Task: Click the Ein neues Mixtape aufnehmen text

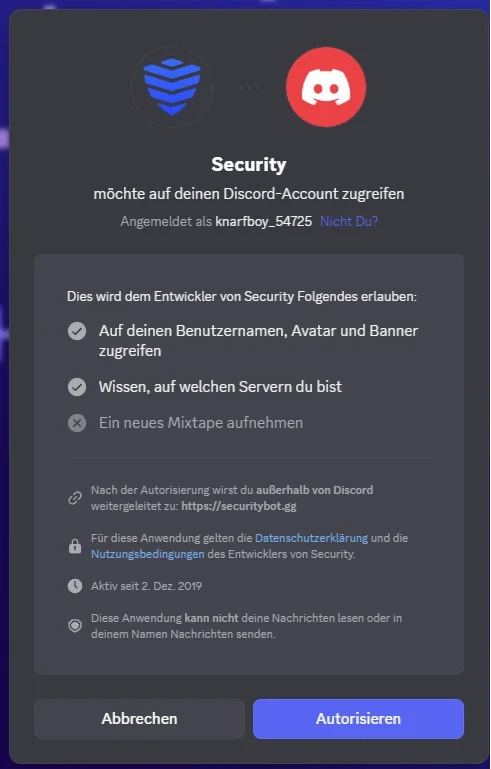Action: (201, 423)
